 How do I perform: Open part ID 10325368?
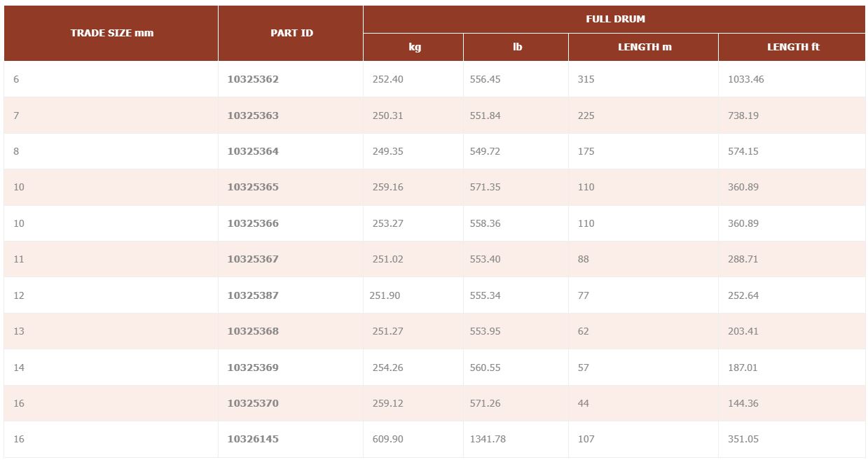(x=253, y=331)
